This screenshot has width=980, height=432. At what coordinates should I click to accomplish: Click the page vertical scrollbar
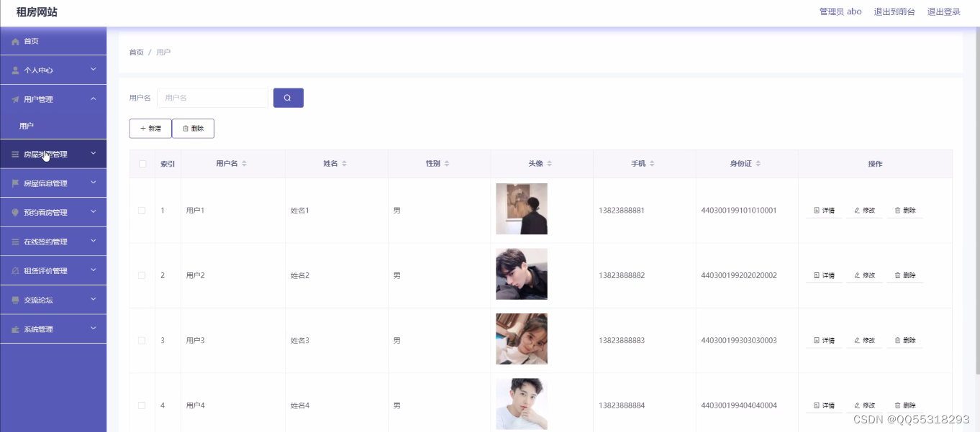976,201
